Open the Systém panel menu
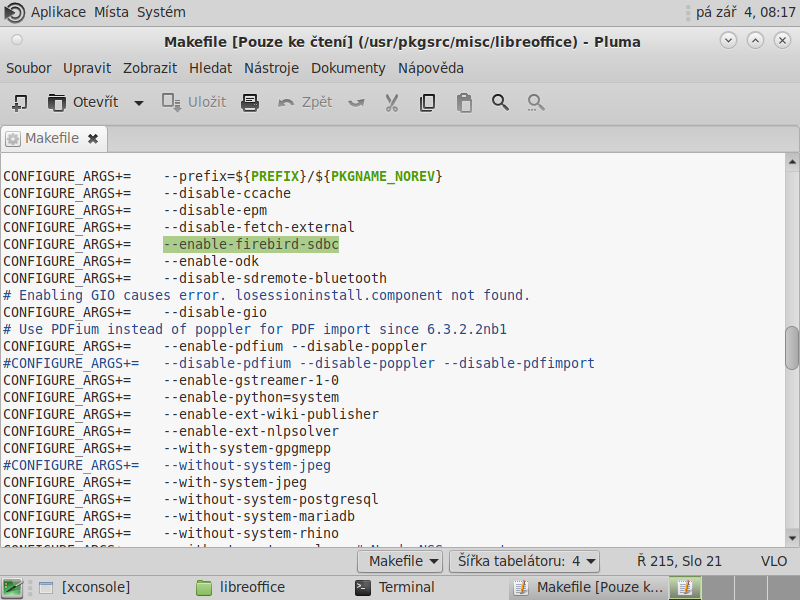Viewport: 800px width, 600px height. (x=161, y=12)
